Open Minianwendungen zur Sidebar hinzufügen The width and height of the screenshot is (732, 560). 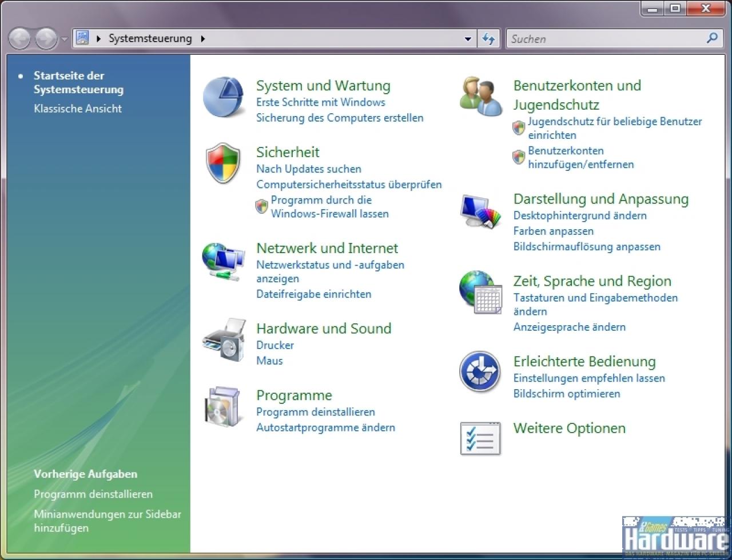108,521
